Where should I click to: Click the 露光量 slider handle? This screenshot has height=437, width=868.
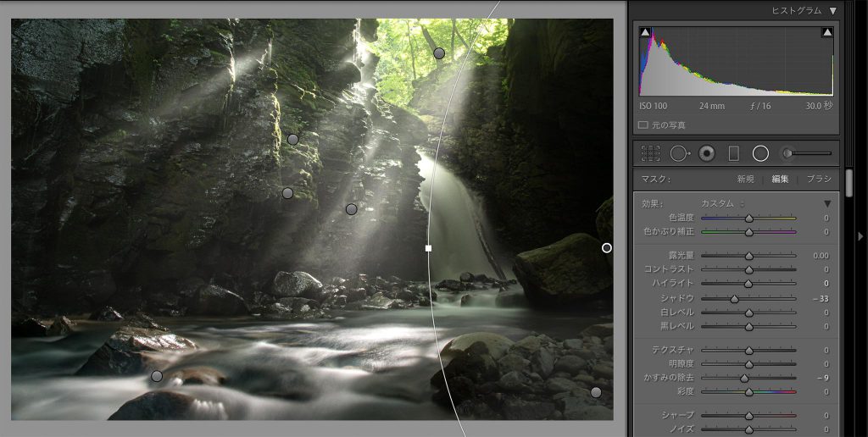click(749, 256)
